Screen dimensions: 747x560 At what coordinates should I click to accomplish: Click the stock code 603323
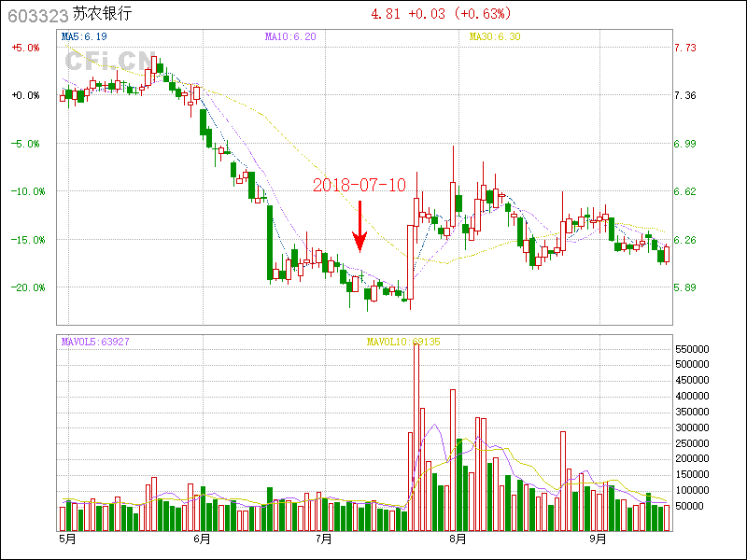tap(38, 16)
